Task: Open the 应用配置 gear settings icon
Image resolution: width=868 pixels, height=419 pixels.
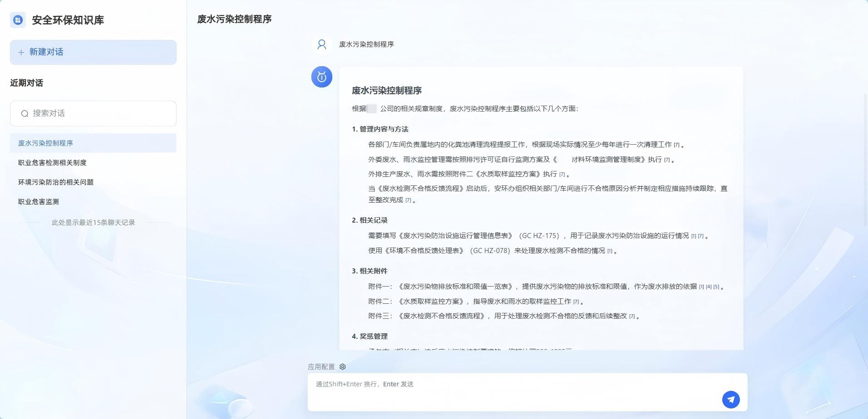Action: pyautogui.click(x=343, y=367)
